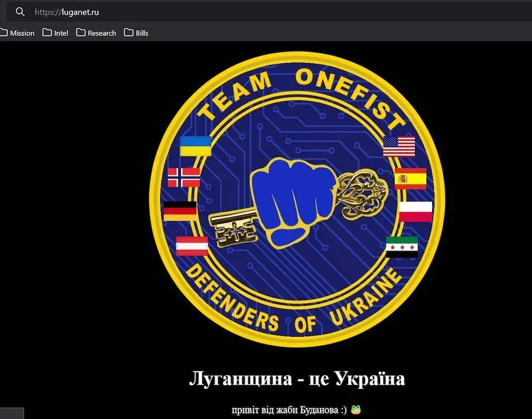Click the frog emoji below the heading
532x419 pixels.
pyautogui.click(x=355, y=409)
